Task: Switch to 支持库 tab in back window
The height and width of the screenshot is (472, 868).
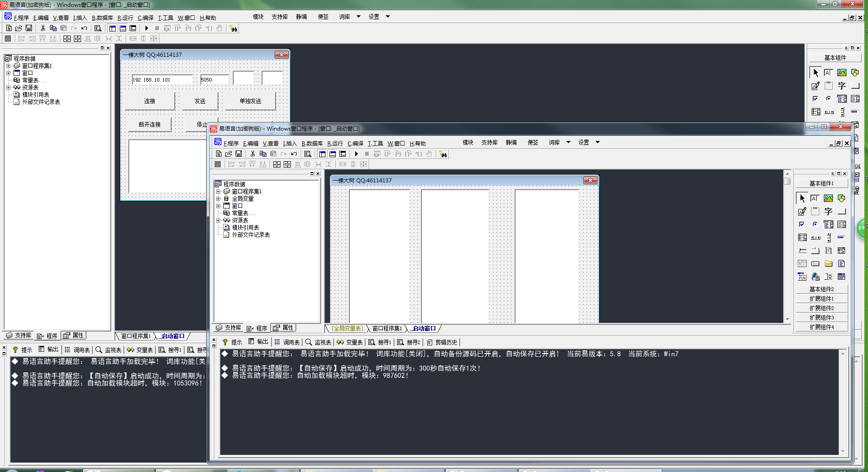Action: (19, 336)
